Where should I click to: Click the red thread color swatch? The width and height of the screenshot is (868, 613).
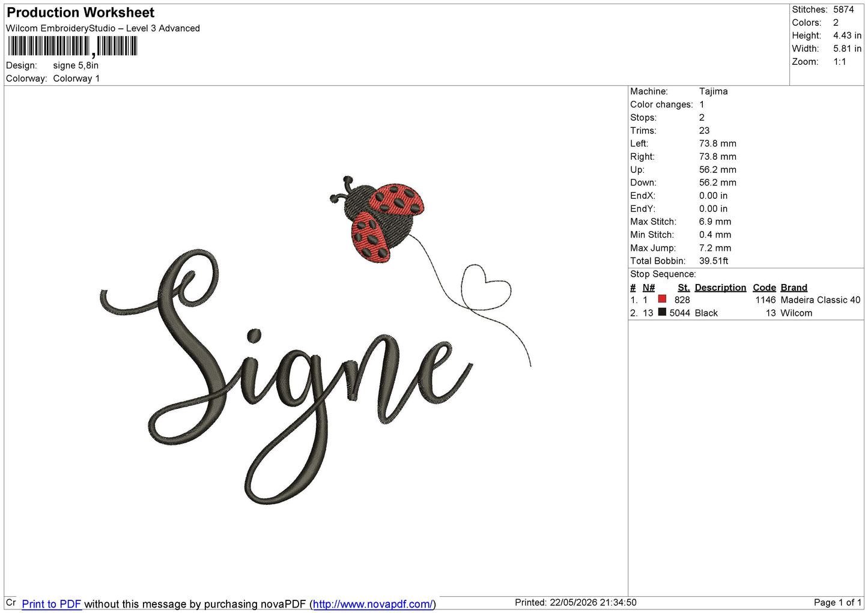pos(662,299)
